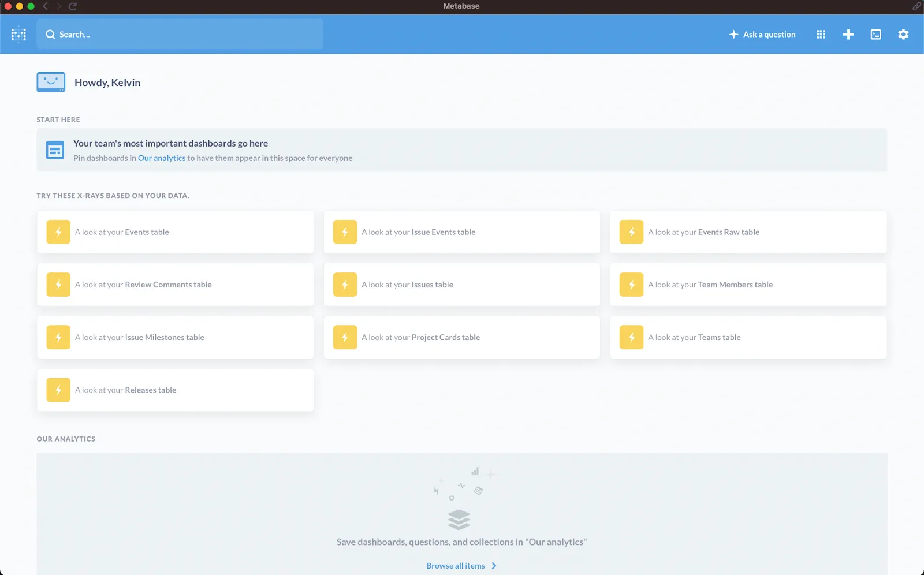Click the browser forward arrow

tap(59, 6)
